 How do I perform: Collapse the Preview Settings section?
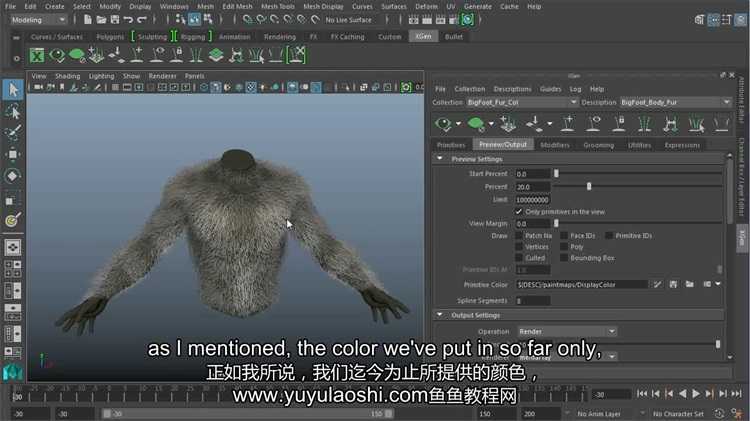[x=440, y=159]
